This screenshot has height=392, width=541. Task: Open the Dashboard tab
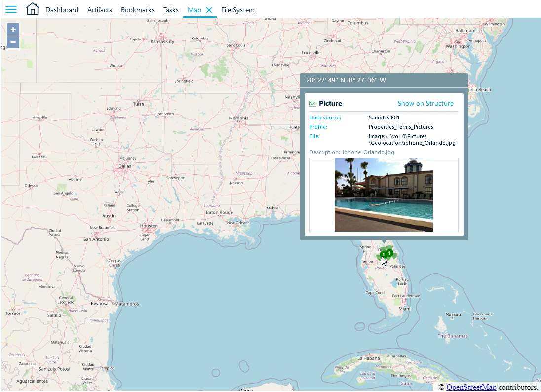62,10
